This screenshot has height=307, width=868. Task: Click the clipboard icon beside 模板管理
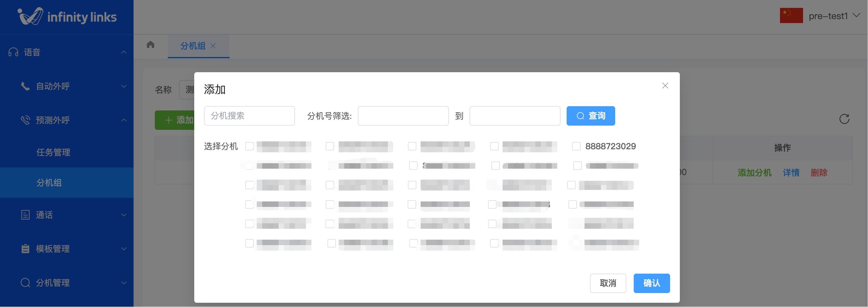pyautogui.click(x=25, y=249)
